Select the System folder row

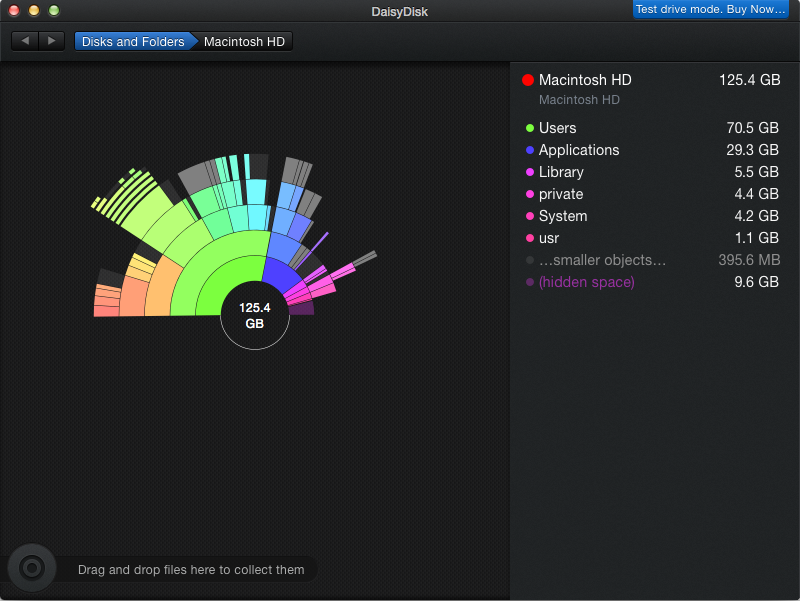pyautogui.click(x=653, y=216)
